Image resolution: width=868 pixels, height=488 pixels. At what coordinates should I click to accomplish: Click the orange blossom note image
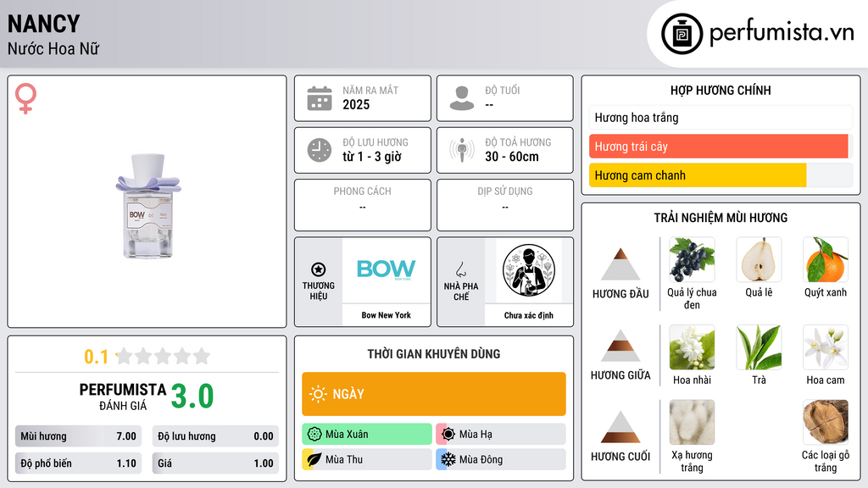(826, 347)
